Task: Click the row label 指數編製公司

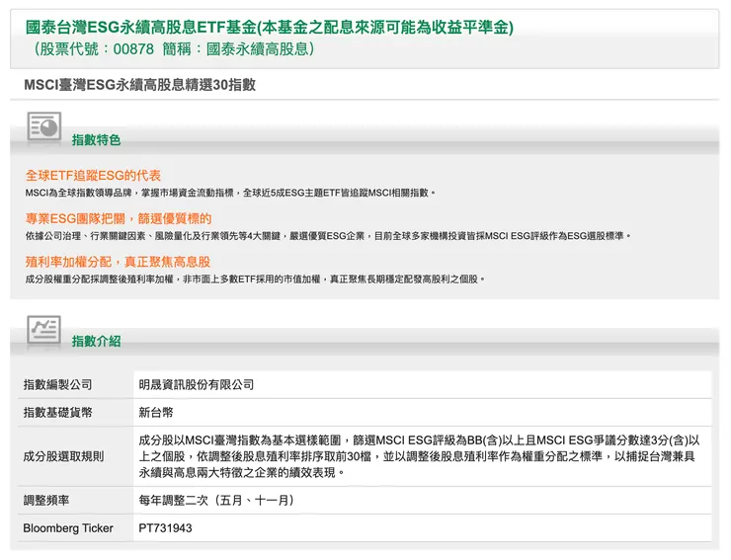Action: coord(58,384)
